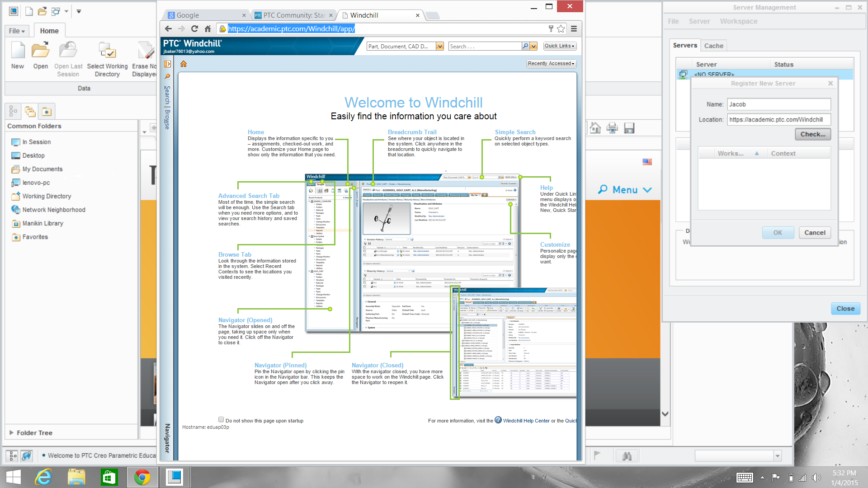Open the Windchill Help Center link

pyautogui.click(x=526, y=421)
